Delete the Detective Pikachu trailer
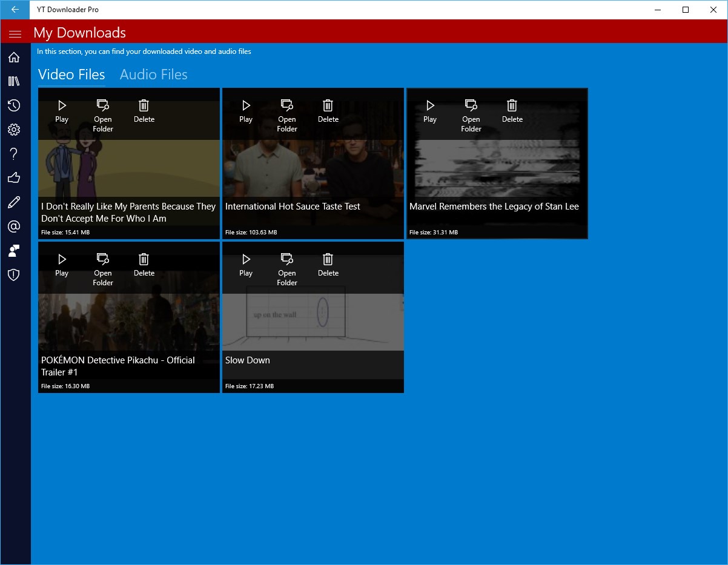The image size is (728, 565). (x=144, y=265)
